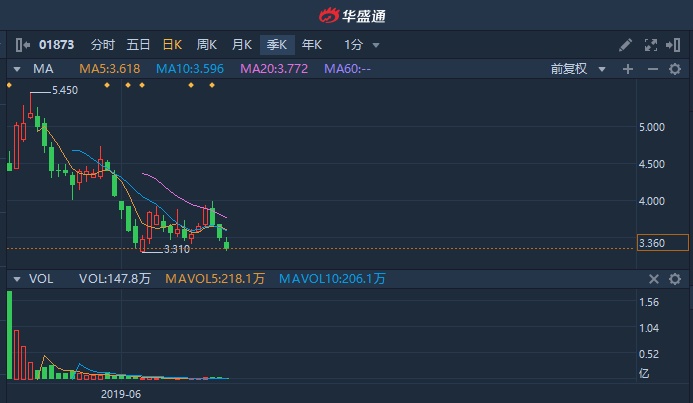Click the MA5:3.618 value label

[x=110, y=69]
